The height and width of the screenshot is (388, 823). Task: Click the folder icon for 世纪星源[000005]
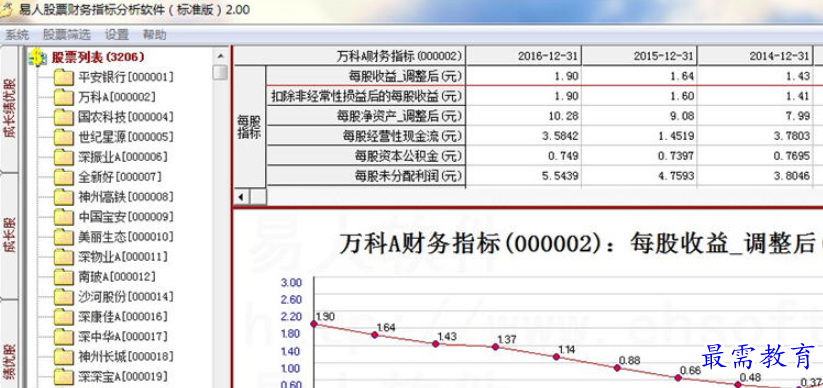click(64, 137)
